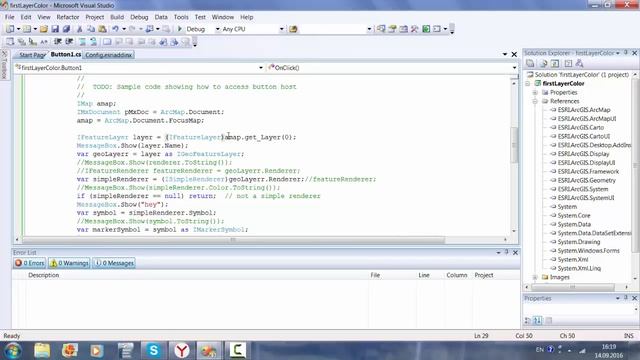Collapse the firstLayerColor project node
This screenshot has width=640, height=360.
pos(528,84)
